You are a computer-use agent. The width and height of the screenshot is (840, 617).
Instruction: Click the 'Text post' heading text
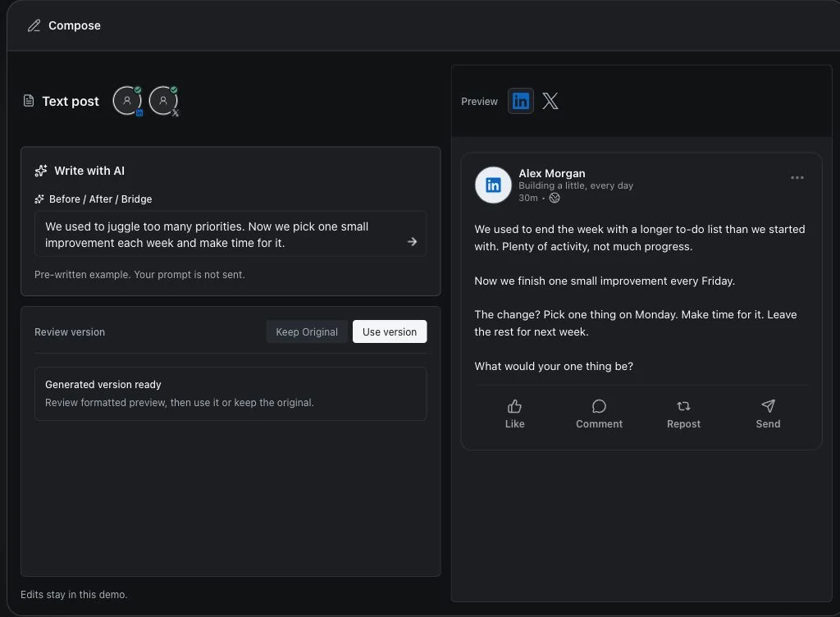coord(71,101)
